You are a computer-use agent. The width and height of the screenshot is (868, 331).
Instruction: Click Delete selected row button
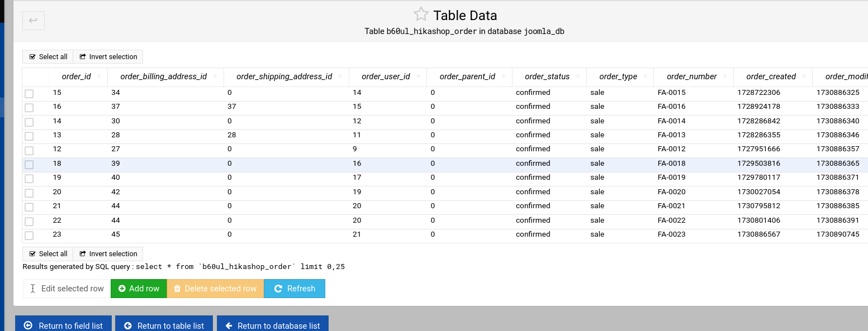click(215, 289)
